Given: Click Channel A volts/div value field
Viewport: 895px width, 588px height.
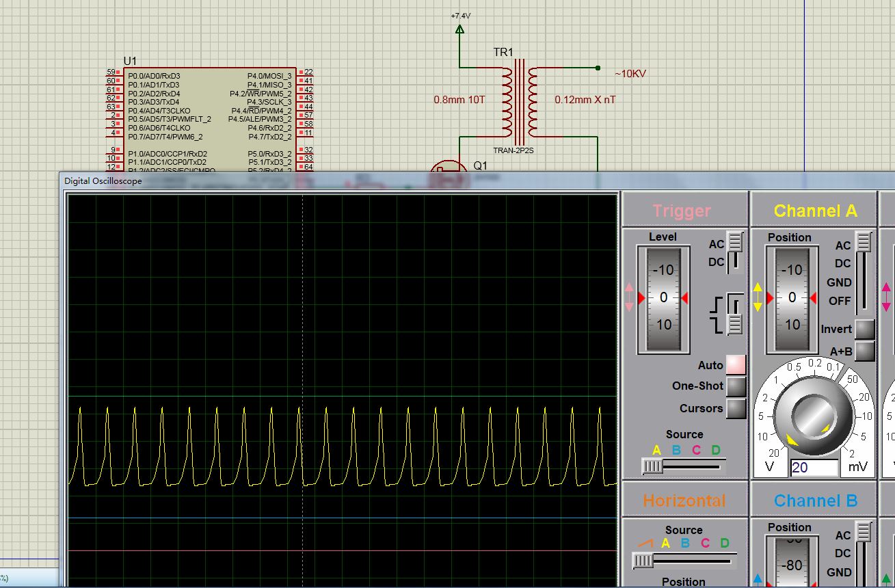Looking at the screenshot, I should 814,468.
